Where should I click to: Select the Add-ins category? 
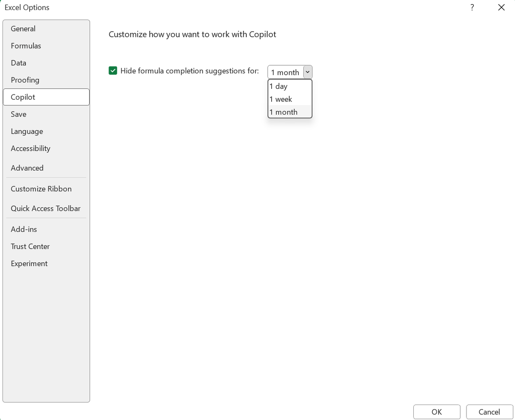click(46, 229)
